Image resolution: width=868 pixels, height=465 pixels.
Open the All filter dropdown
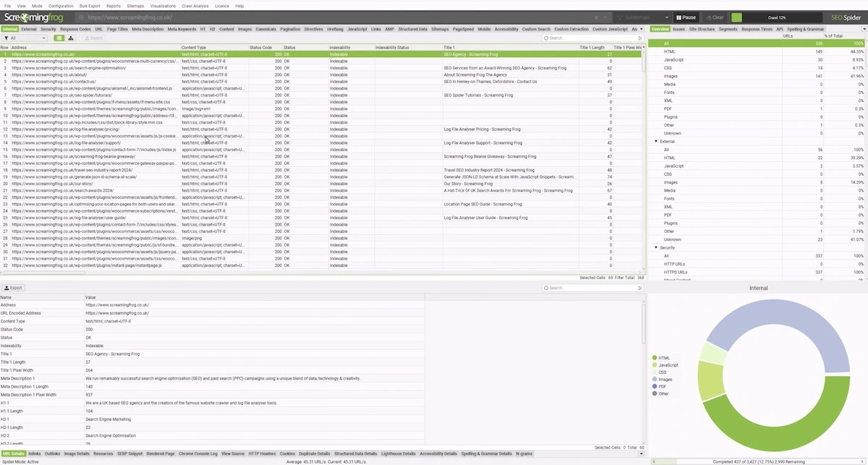pyautogui.click(x=25, y=38)
